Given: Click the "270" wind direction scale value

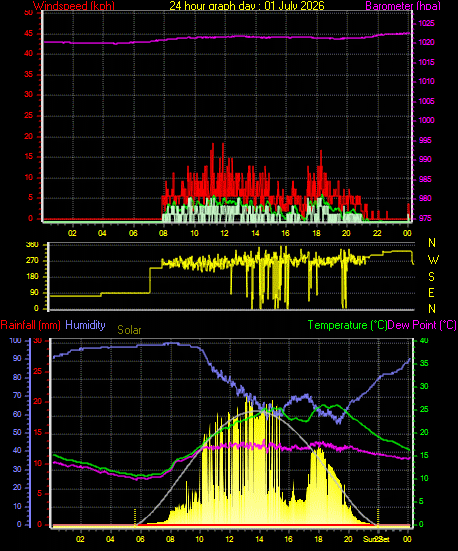Looking at the screenshot, I should [x=32, y=261].
